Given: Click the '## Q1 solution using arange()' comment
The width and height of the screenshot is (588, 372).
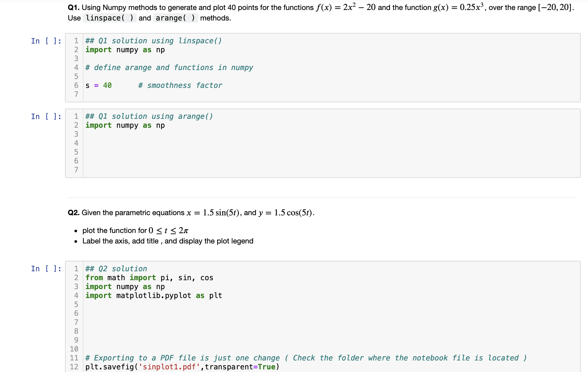Looking at the screenshot, I should [149, 116].
